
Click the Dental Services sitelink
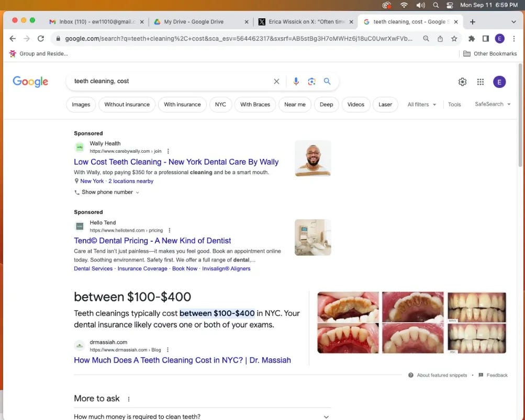(x=93, y=268)
